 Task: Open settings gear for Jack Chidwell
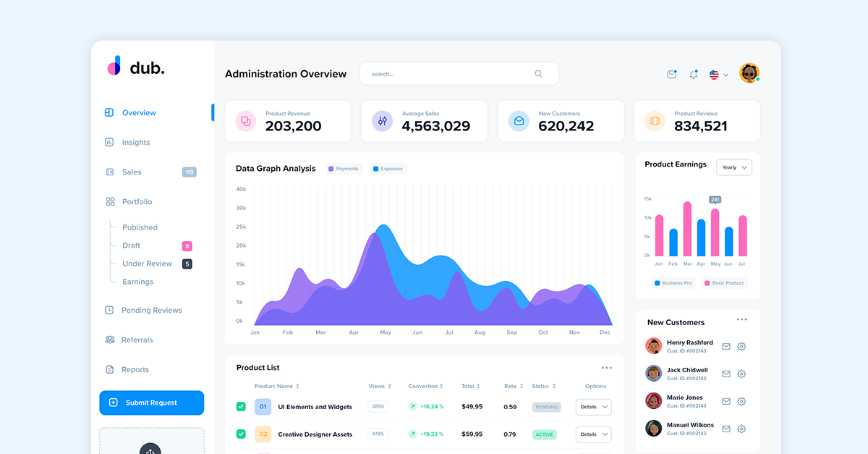[x=741, y=374]
